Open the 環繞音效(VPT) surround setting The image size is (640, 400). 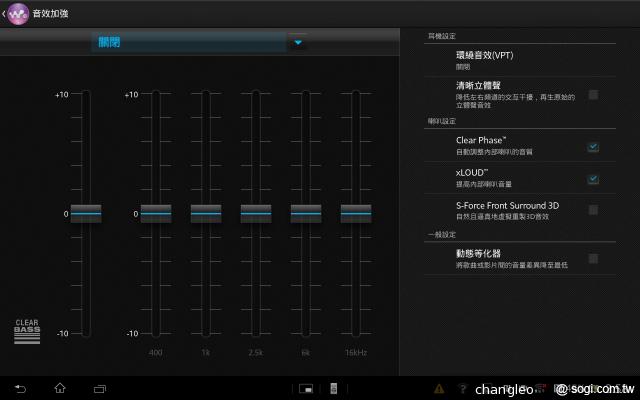[x=520, y=60]
